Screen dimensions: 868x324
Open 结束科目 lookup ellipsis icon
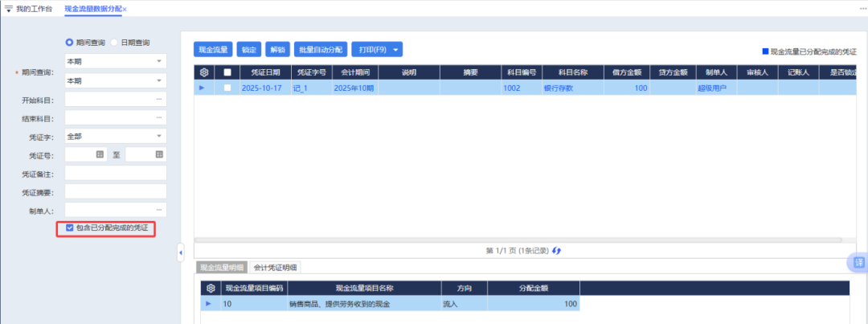(x=159, y=118)
